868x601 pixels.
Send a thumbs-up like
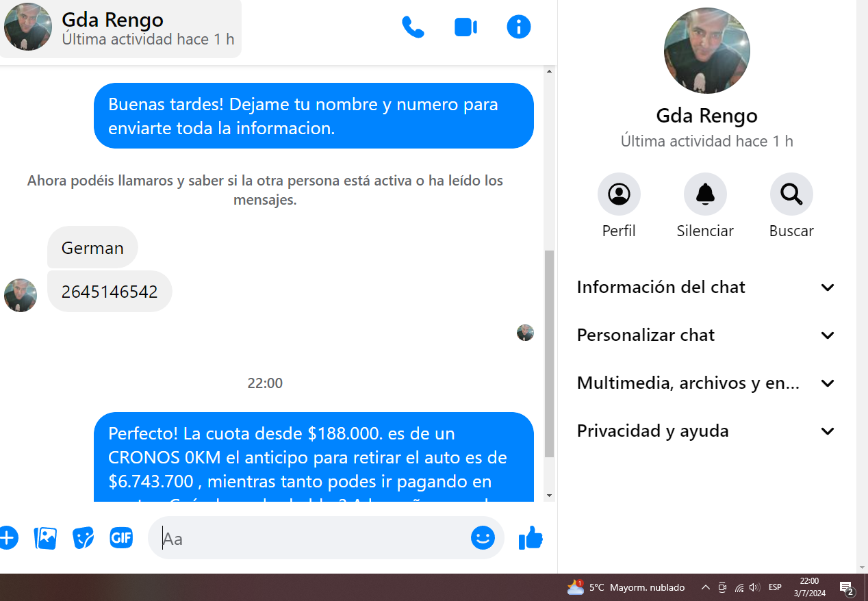coord(531,538)
